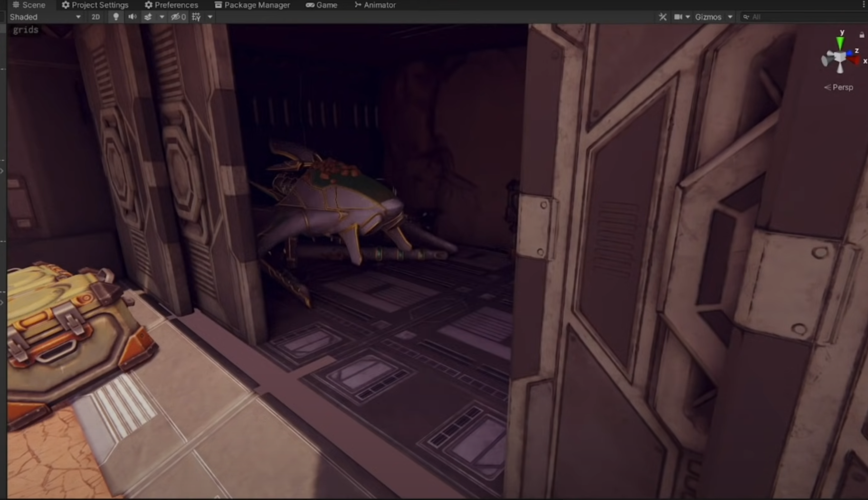Screen dimensions: 868x500
Task: Toggle hidden objects visibility counter
Action: coord(178,17)
